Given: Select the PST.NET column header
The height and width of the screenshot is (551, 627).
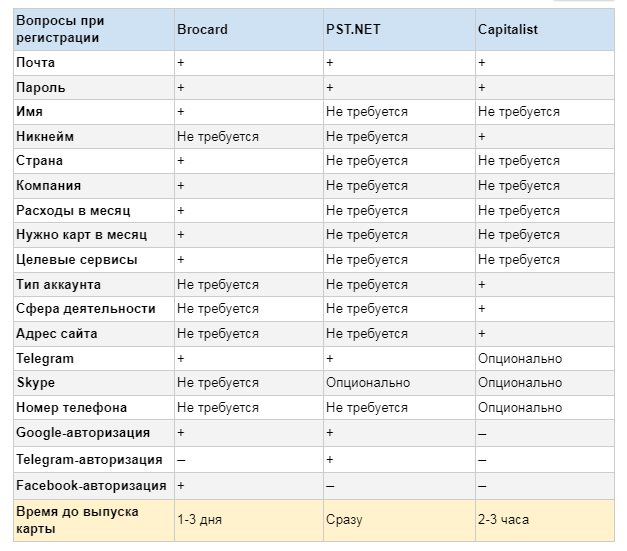Looking at the screenshot, I should 354,29.
